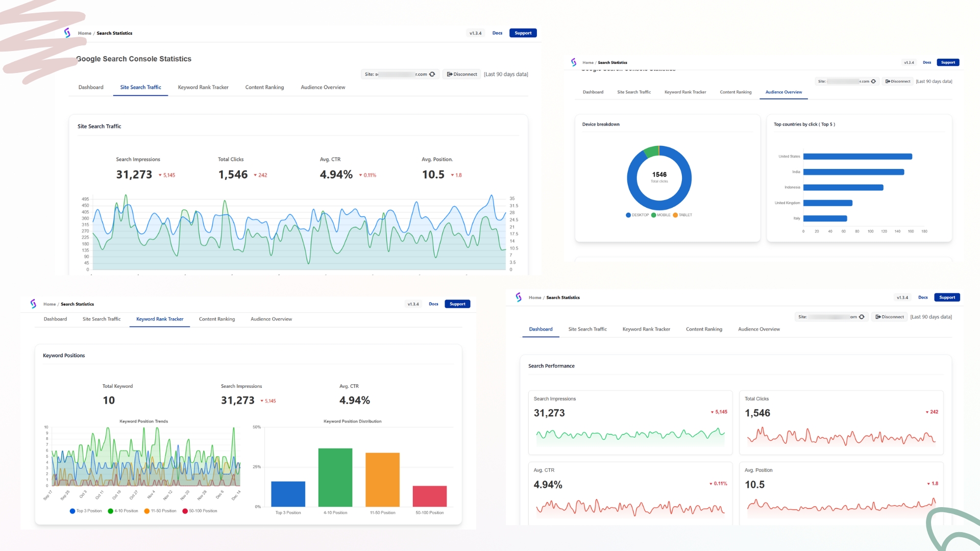Refresh the connected site using the sync icon
Screen dimensions: 980x551
(x=433, y=74)
